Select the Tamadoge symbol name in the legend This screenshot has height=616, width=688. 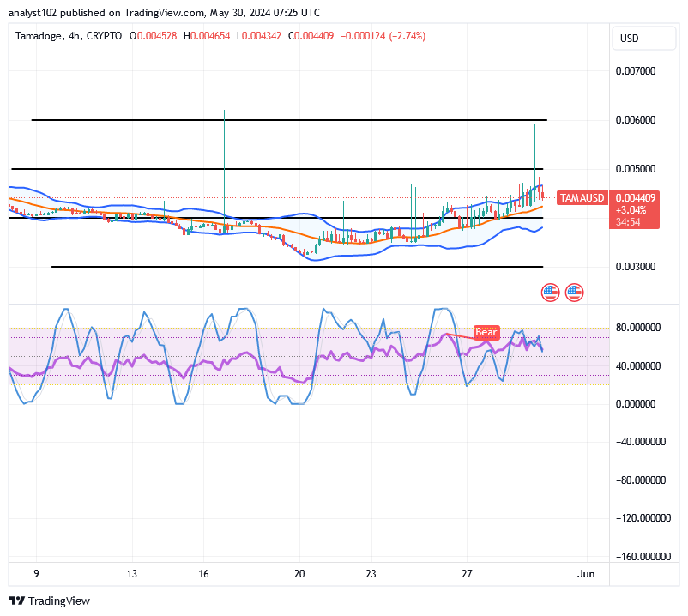(x=40, y=37)
